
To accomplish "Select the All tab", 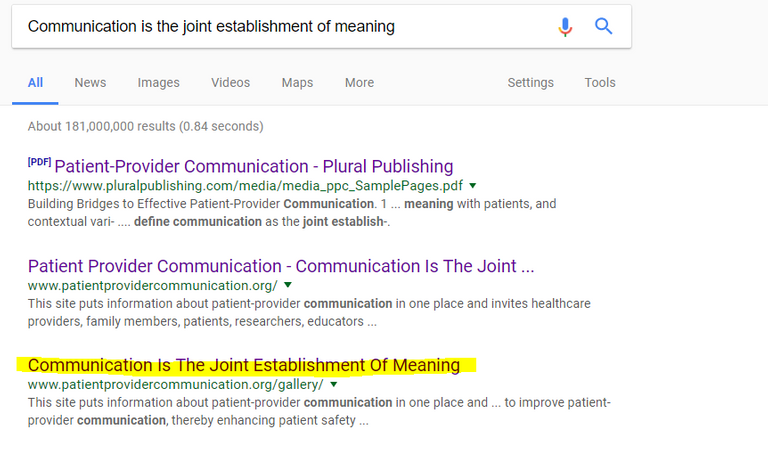I will (35, 83).
